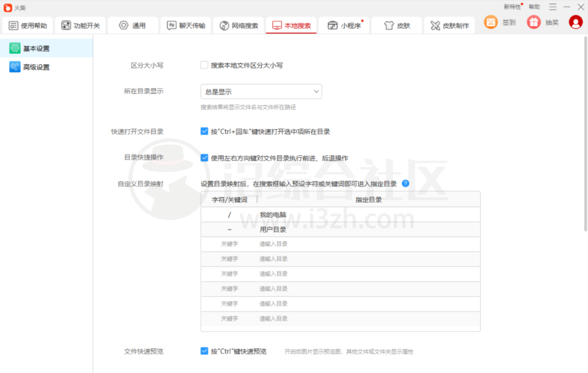Uncheck 按"Ctrl"键快速预览 checkbox
Screen dimensions: 588x373
pyautogui.click(x=204, y=351)
